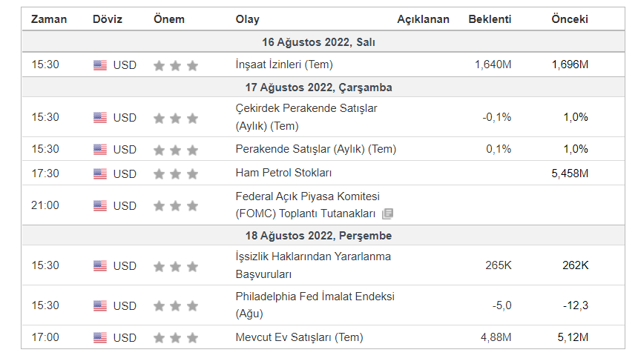
Task: Click the US flag in FOMC row
Action: (100, 205)
